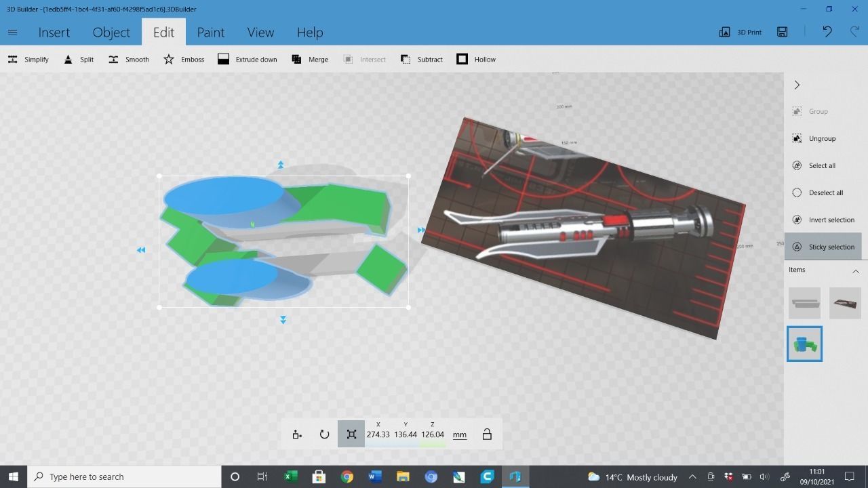Change the mm units setting
Image resolution: width=868 pixels, height=488 pixels.
coord(460,434)
